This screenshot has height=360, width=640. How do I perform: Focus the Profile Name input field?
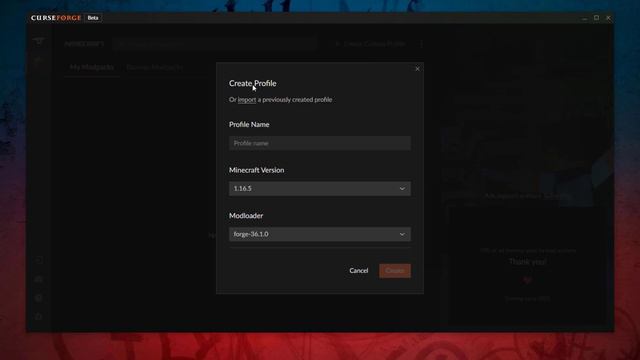[x=320, y=143]
